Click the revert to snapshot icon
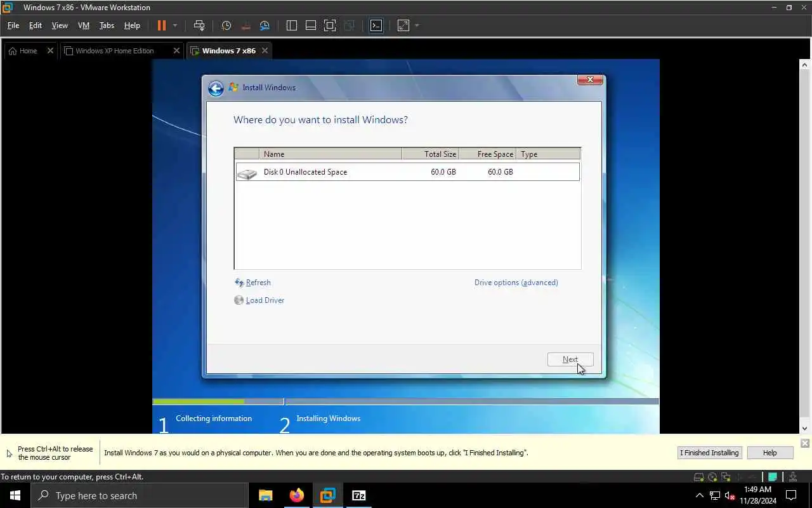Image resolution: width=812 pixels, height=508 pixels. tap(246, 25)
